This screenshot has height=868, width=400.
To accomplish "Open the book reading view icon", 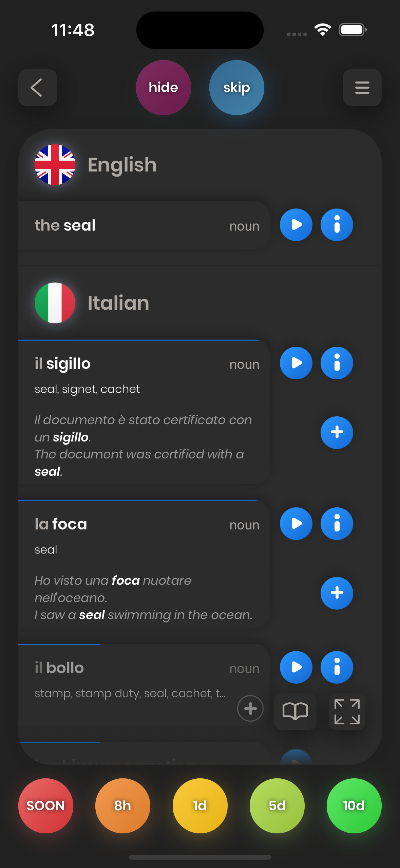I will (295, 711).
